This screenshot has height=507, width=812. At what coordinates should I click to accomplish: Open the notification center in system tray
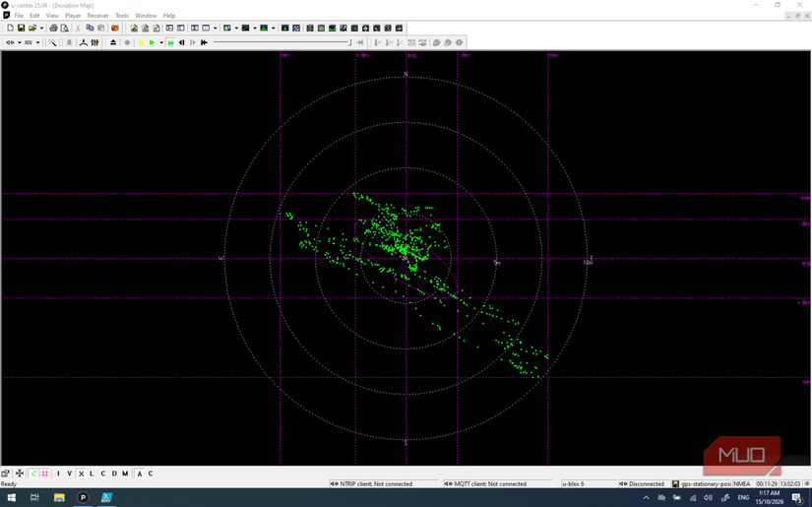tap(797, 498)
